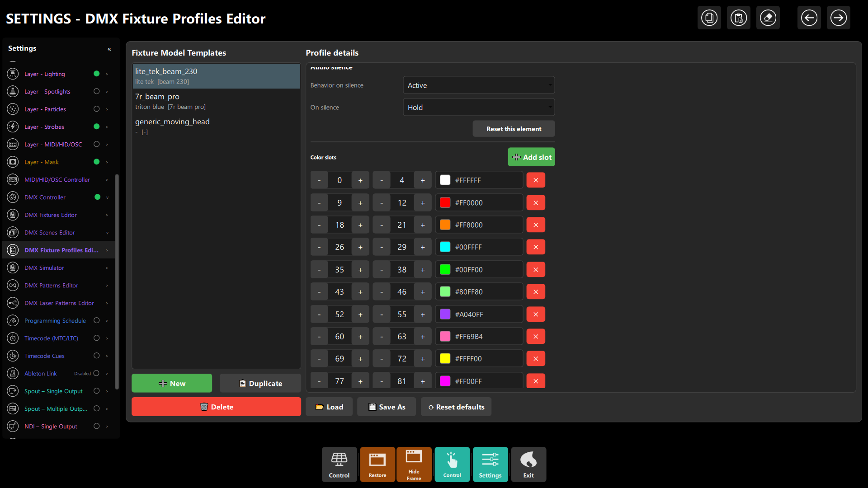This screenshot has width=868, height=488.
Task: Toggle the DMX Controller enable indicator
Action: click(x=97, y=197)
